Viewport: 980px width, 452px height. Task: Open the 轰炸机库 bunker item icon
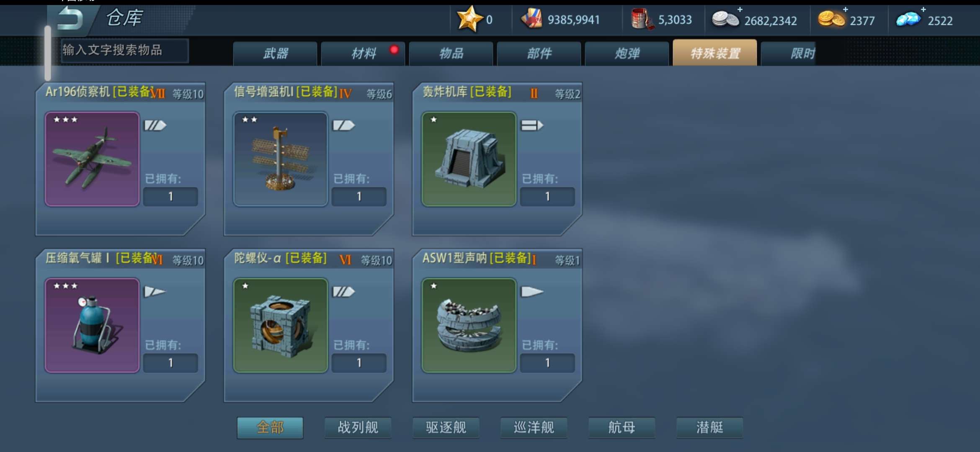469,159
